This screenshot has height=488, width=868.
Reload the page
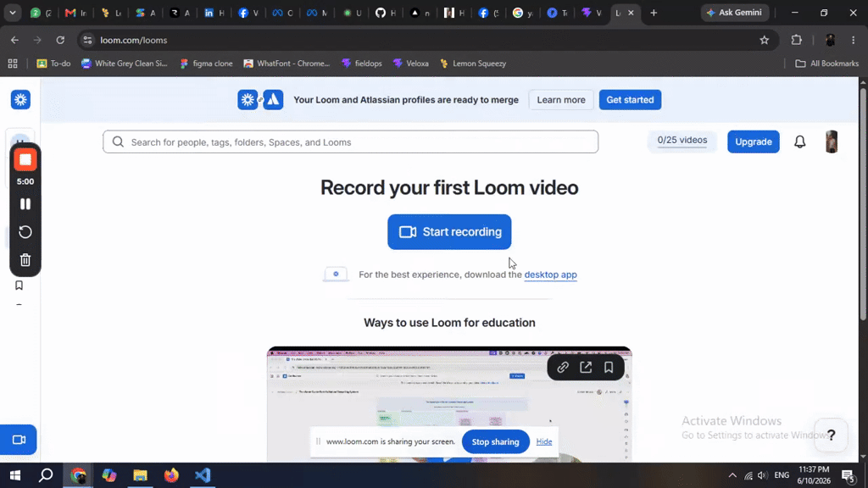tap(60, 40)
